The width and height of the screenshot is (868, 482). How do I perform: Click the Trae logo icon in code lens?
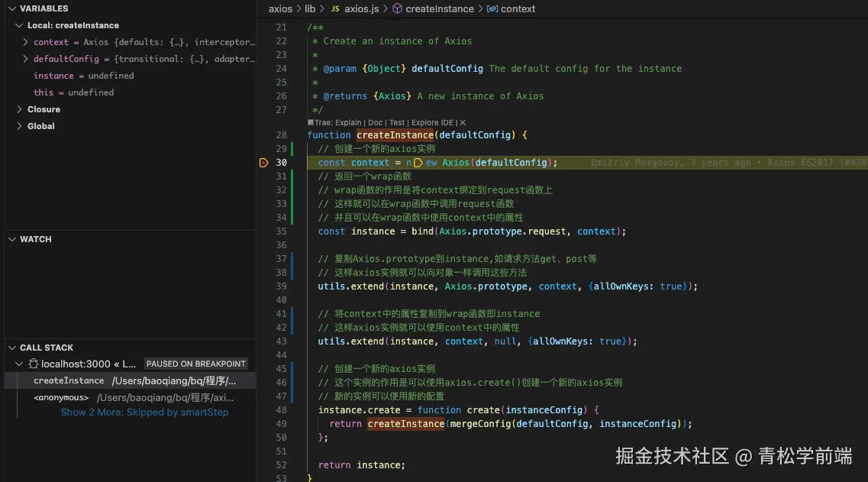pos(311,122)
